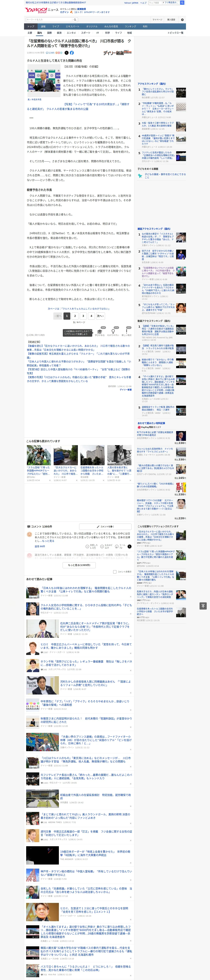This screenshot has height=980, width=210.
Task: Click 記事に関する報告 report icon link
Action: (36, 335)
